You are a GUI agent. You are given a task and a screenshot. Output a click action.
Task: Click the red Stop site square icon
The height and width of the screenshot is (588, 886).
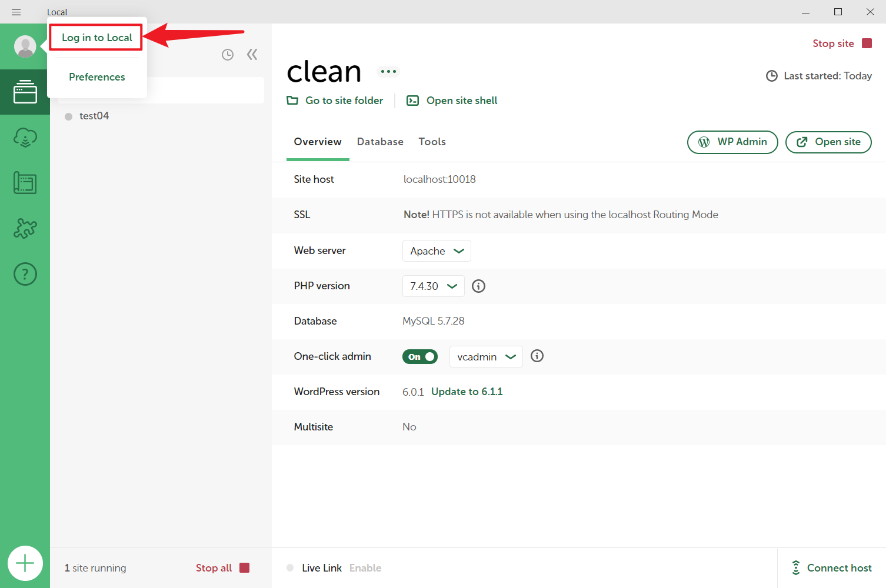(x=867, y=44)
